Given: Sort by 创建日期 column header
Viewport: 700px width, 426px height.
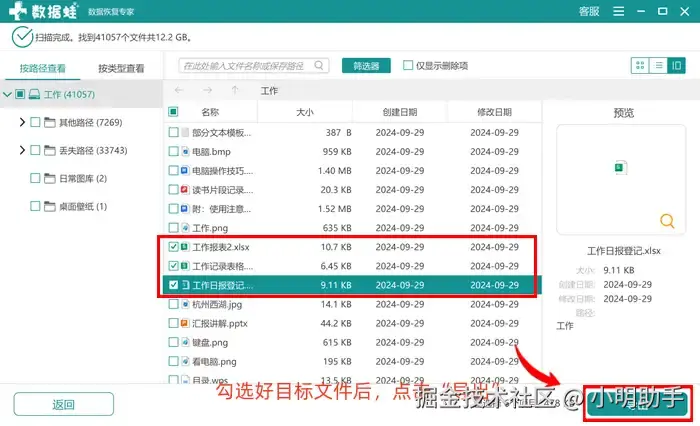Looking at the screenshot, I should (400, 112).
